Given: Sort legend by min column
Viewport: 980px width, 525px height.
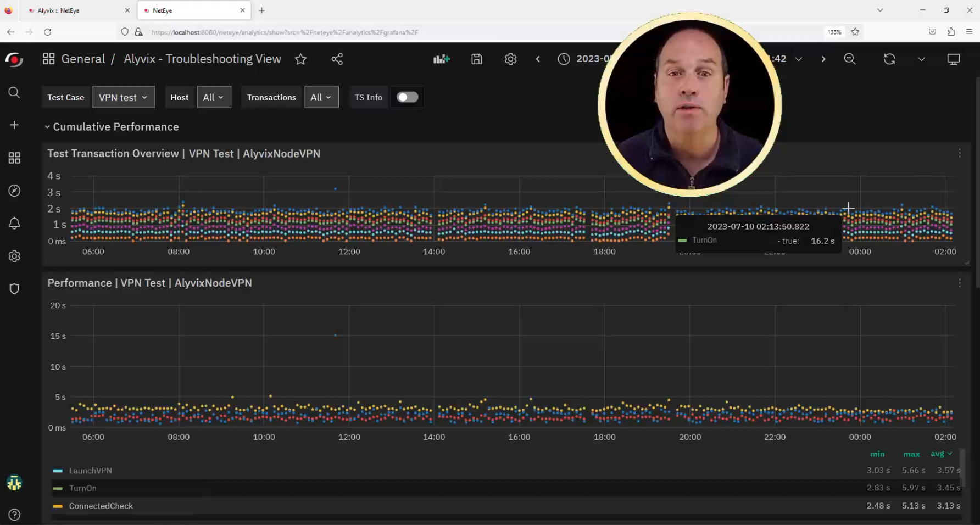Looking at the screenshot, I should click(x=877, y=454).
